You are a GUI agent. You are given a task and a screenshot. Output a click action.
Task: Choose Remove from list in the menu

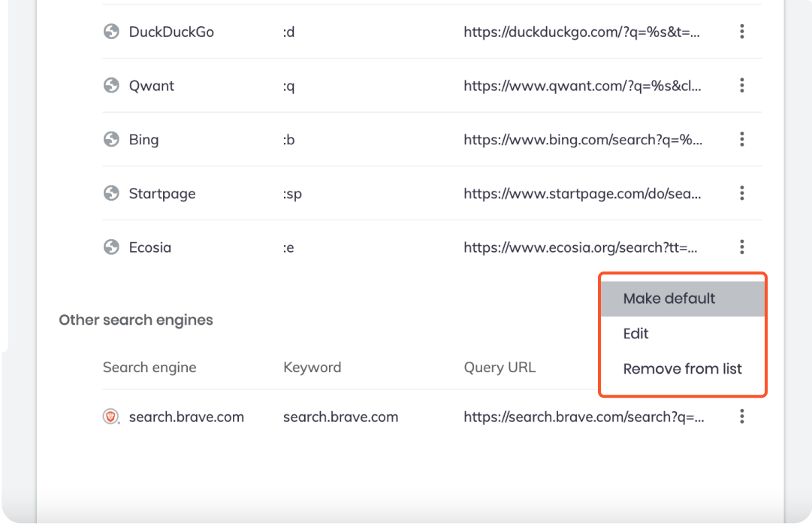[683, 369]
